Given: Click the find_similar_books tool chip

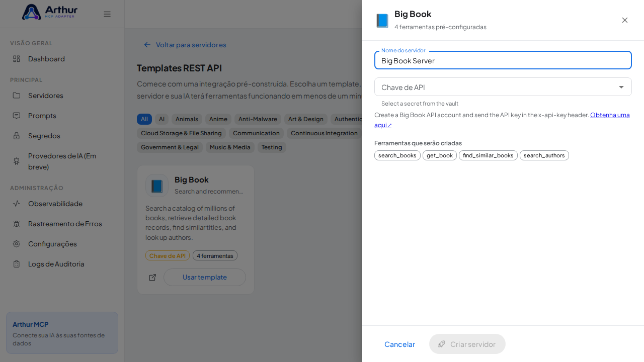Looking at the screenshot, I should tap(488, 155).
